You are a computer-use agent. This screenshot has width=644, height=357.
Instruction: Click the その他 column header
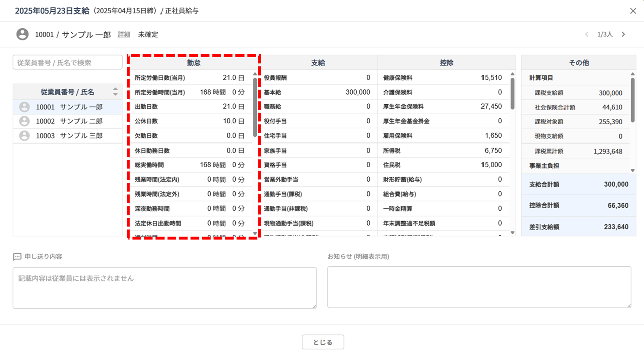(579, 63)
